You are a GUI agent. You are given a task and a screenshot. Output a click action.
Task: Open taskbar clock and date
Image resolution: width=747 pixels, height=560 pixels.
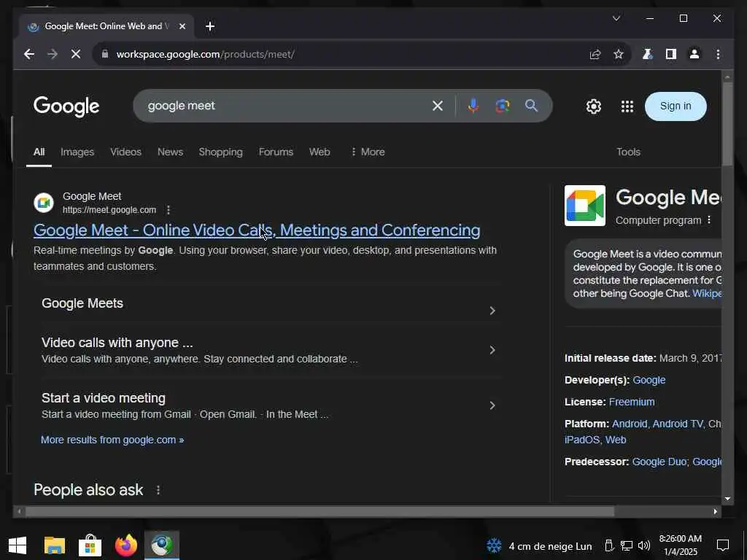tap(681, 545)
